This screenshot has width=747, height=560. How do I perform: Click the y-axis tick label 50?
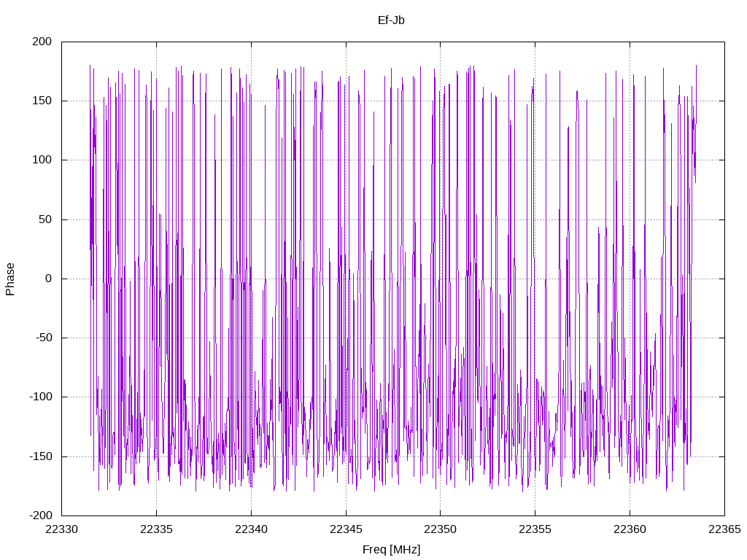coord(45,219)
